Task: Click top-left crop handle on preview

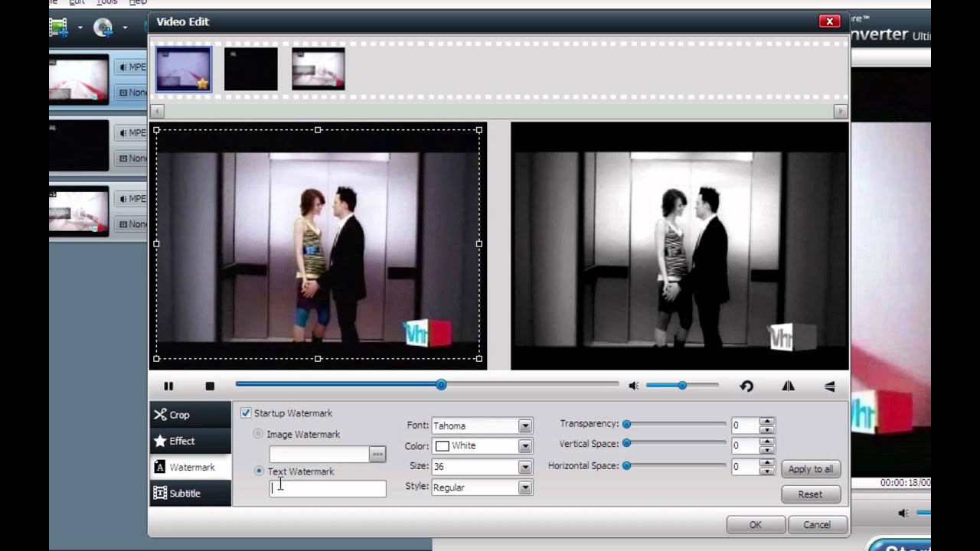Action: click(156, 130)
